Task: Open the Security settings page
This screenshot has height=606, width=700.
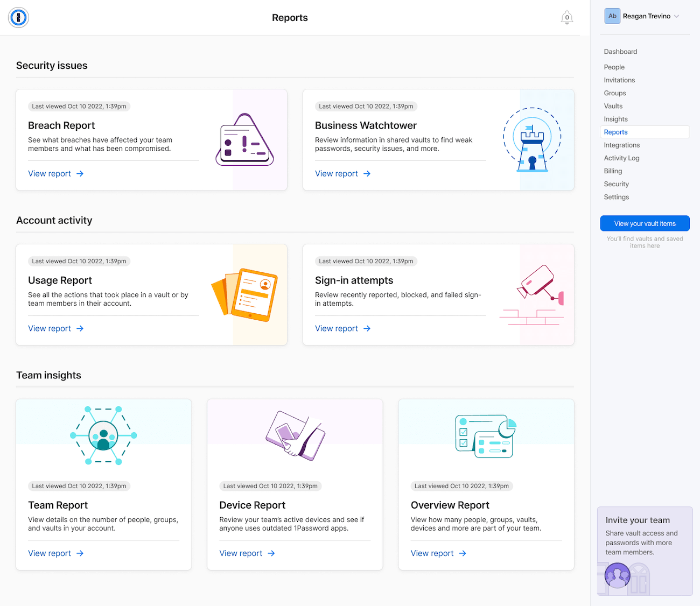Action: (616, 184)
